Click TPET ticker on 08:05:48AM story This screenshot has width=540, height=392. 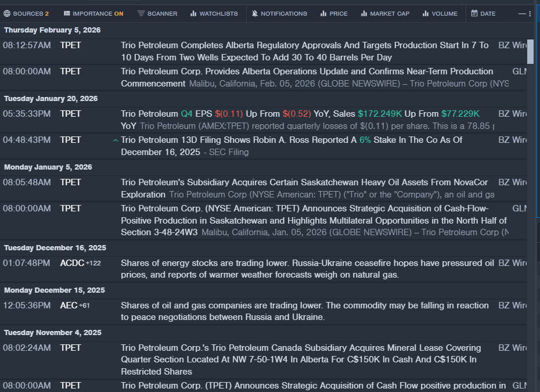point(70,182)
